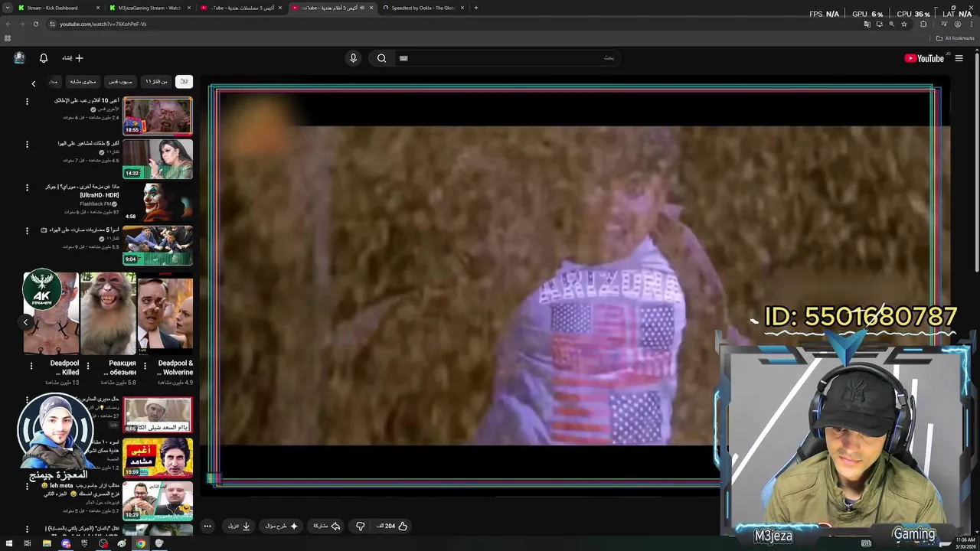Switch to the Speedtest by Ookla tab
980x551 pixels.
[x=423, y=8]
